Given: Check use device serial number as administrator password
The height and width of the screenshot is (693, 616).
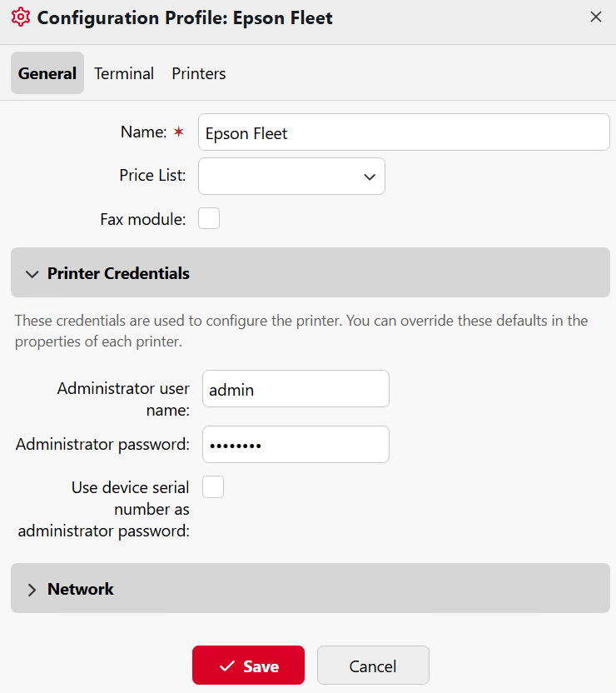Looking at the screenshot, I should click(x=213, y=486).
